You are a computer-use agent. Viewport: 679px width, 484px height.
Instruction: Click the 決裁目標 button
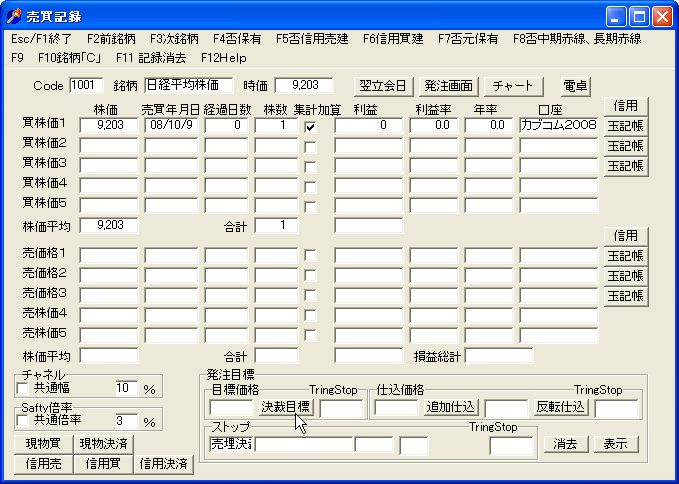(x=285, y=407)
